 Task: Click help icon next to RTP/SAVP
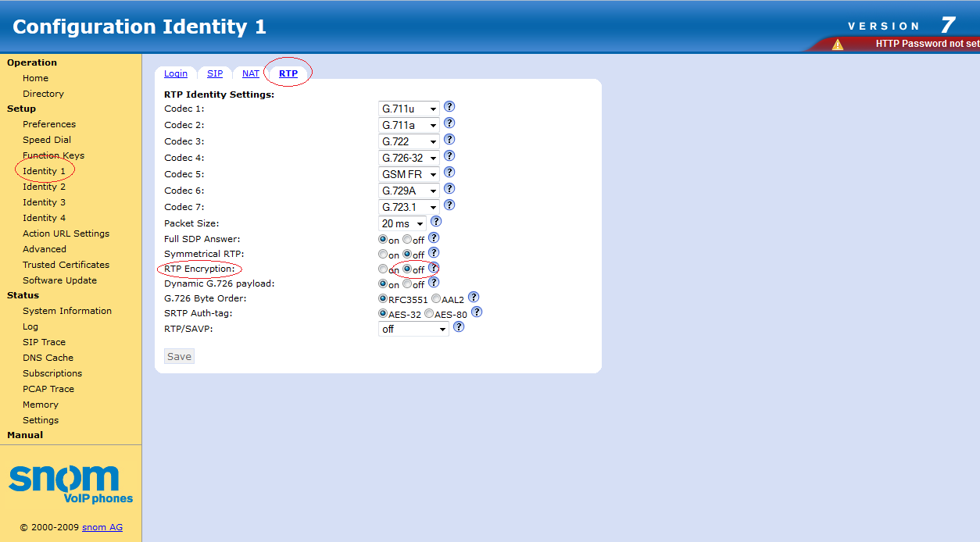click(459, 327)
